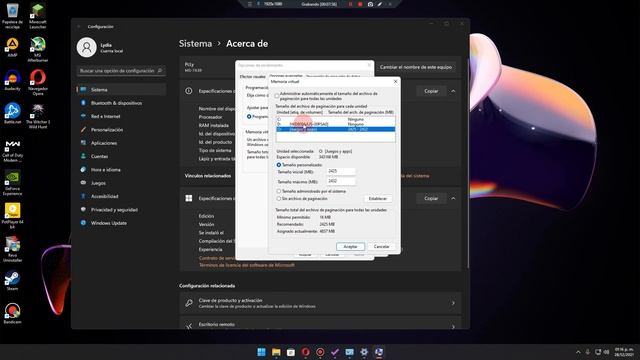Switch to 'Efectos visuales' tab
Screen dimensions: 640x360
point(252,76)
